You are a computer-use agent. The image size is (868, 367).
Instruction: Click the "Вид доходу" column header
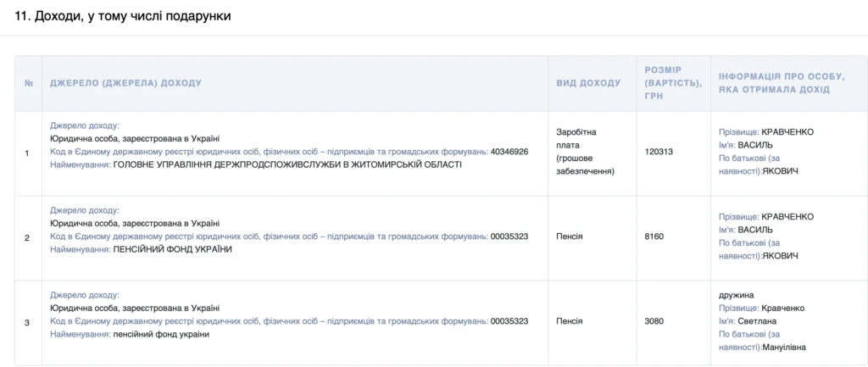pos(588,83)
